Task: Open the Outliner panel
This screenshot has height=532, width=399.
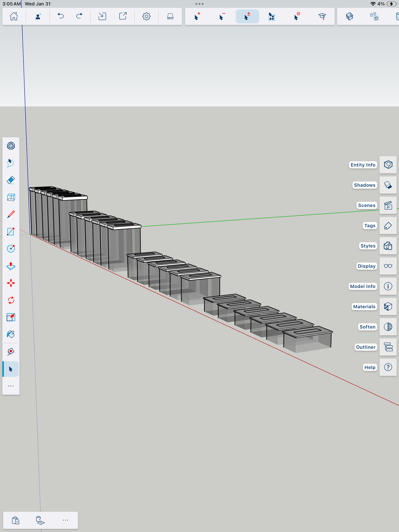Action: click(388, 347)
